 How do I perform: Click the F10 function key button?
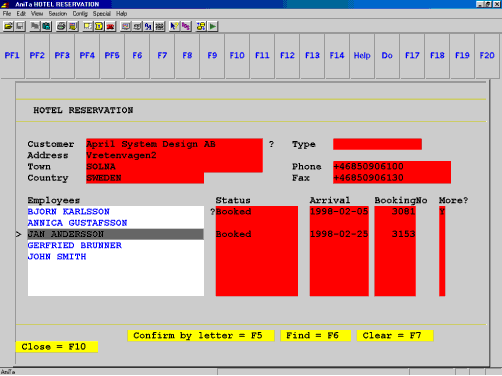pos(237,56)
